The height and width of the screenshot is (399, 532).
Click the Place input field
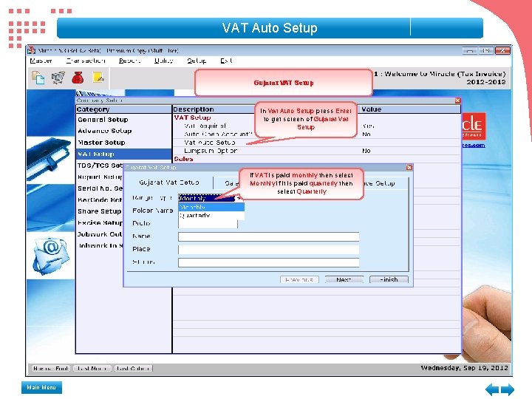point(268,250)
